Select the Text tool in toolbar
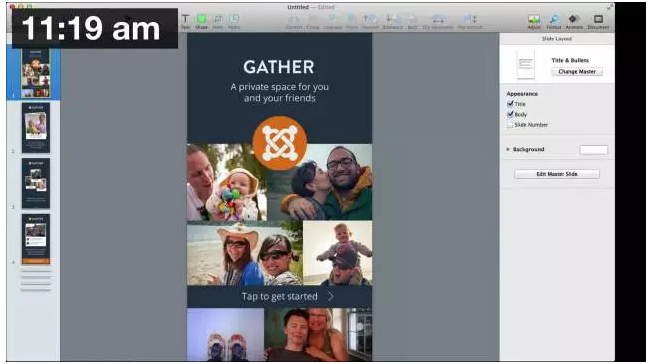Image resolution: width=650 pixels, height=364 pixels. pos(185,21)
